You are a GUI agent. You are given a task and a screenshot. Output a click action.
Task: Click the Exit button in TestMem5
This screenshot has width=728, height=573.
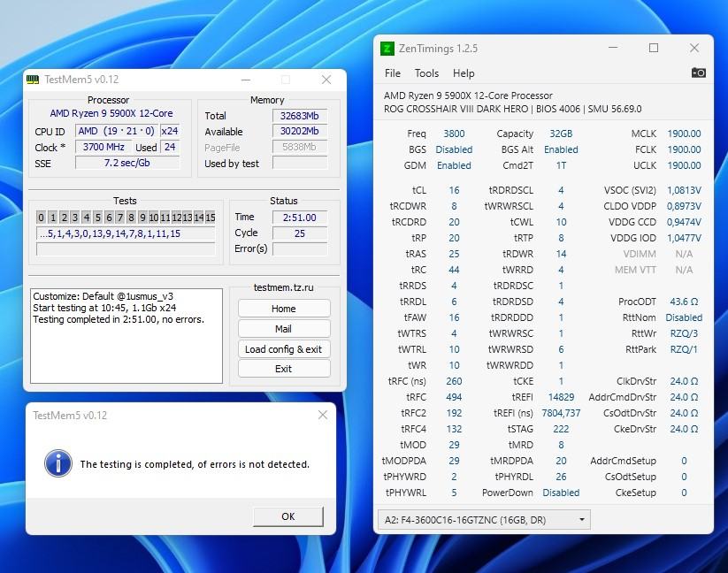click(x=284, y=369)
